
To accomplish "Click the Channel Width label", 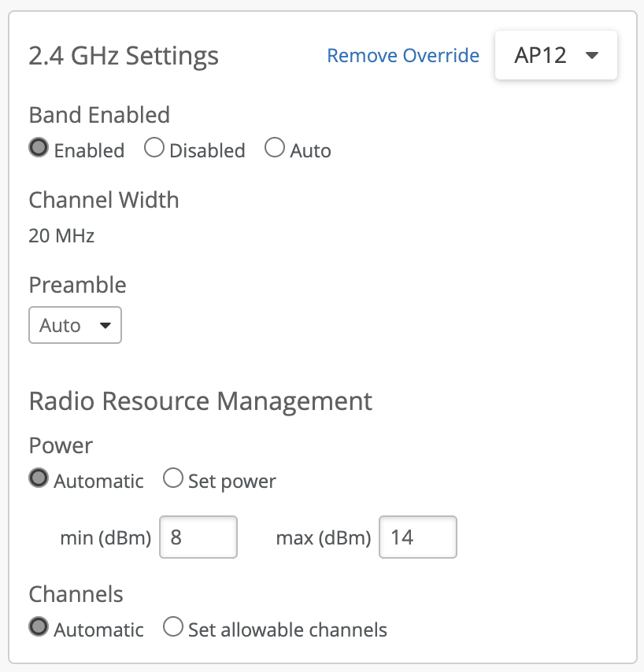I will (x=104, y=200).
